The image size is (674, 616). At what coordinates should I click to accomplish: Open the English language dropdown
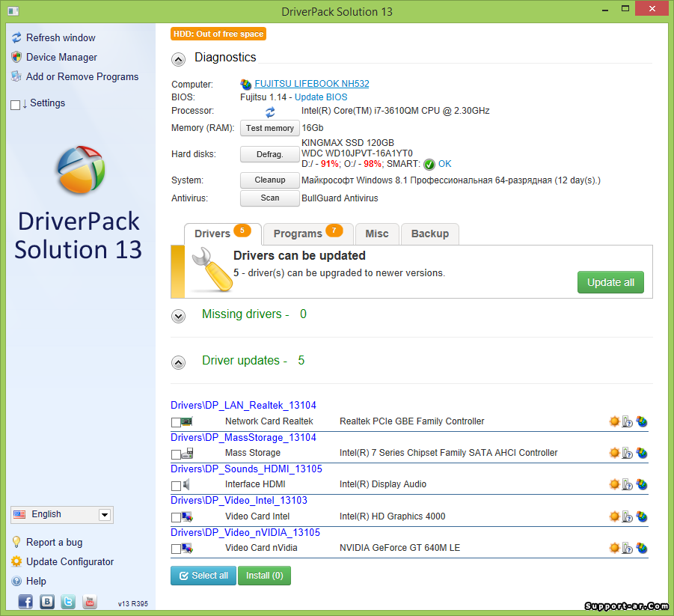[x=105, y=515]
